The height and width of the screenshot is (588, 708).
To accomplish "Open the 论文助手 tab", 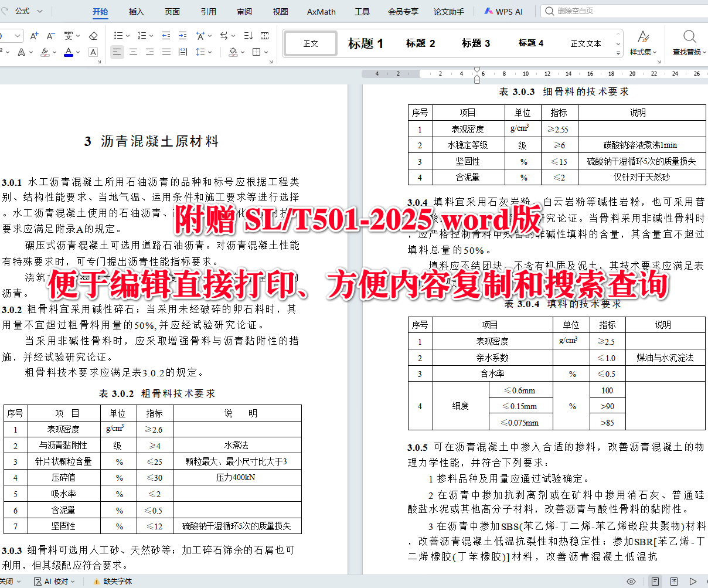I will (449, 12).
